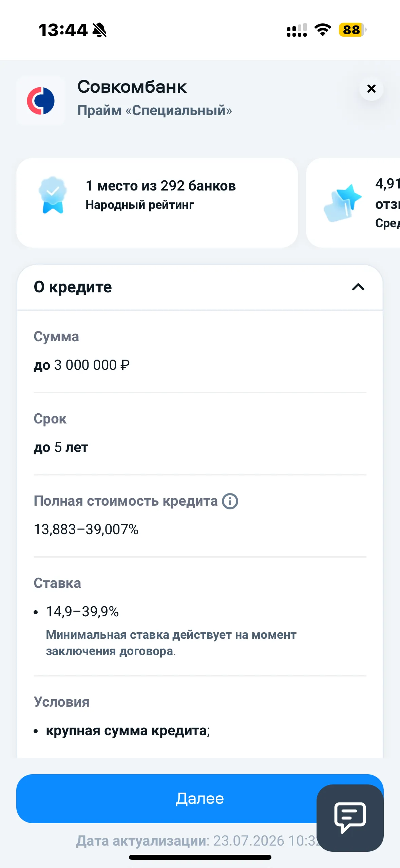Tap the battery level indicator
Viewport: 400px width, 868px height.
[x=353, y=30]
